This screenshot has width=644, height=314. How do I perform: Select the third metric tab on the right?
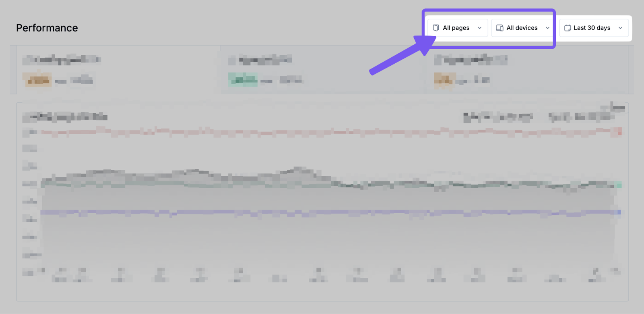(527, 69)
